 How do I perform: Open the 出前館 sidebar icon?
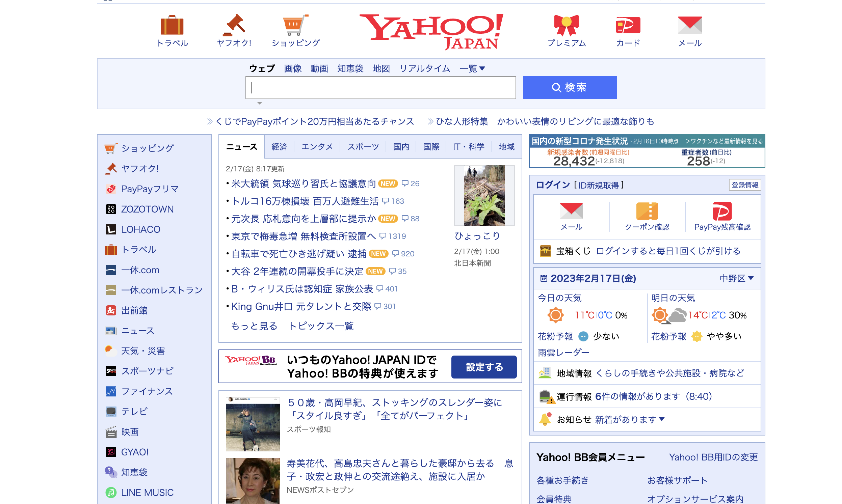[x=111, y=310]
